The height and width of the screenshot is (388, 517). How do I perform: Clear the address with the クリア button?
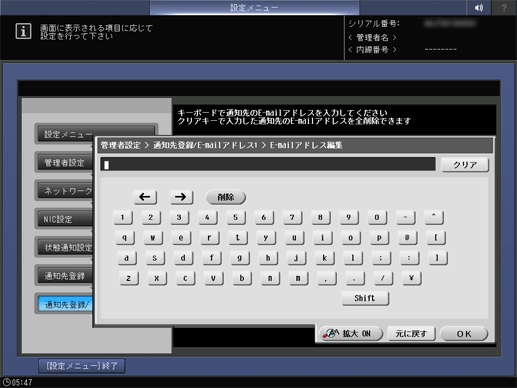tap(465, 164)
